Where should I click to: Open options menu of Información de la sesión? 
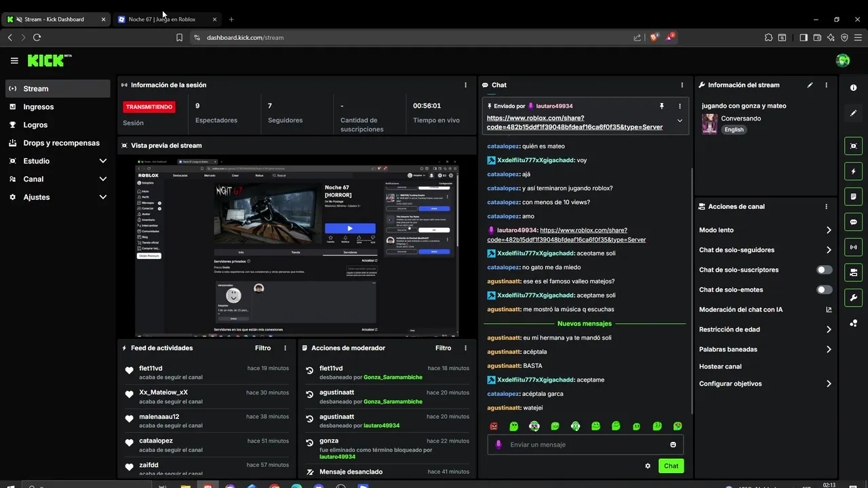point(465,85)
